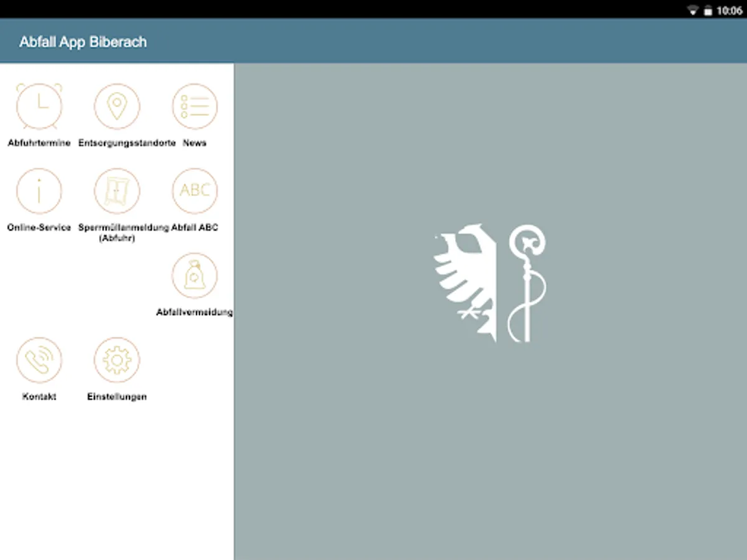Viewport: 747px width, 560px height.
Task: Select the News label below its icon
Action: tap(194, 142)
